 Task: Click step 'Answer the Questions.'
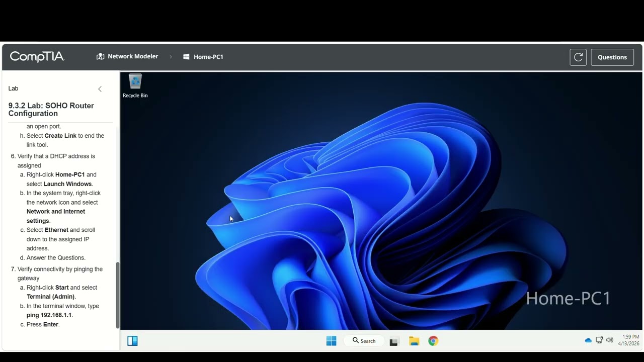tap(56, 258)
